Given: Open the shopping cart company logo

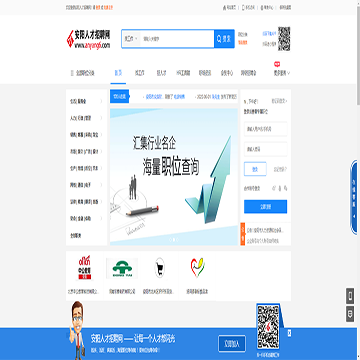Looking at the screenshot, I should point(160,268).
